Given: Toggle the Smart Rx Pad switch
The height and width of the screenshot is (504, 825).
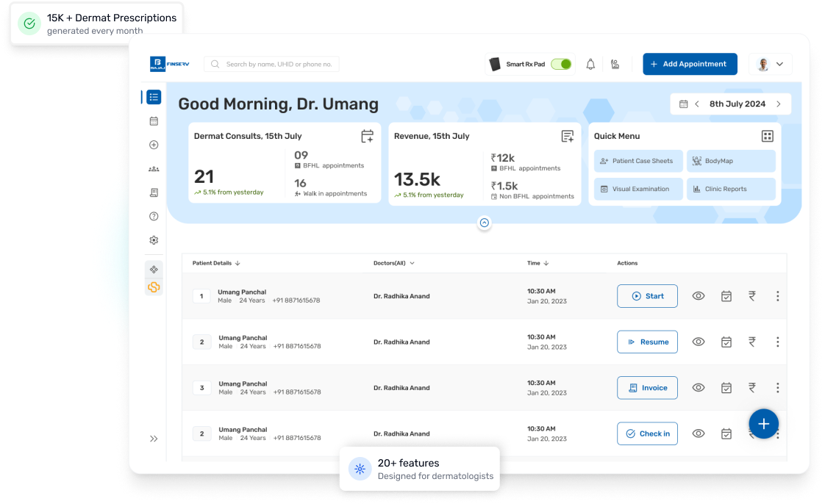Looking at the screenshot, I should pyautogui.click(x=561, y=65).
